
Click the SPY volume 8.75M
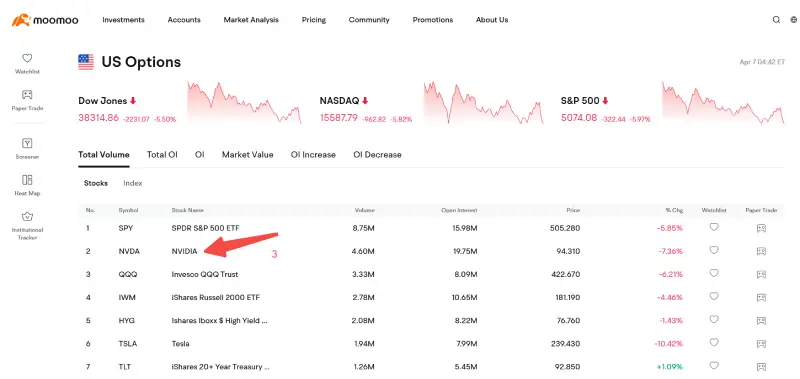[x=364, y=228]
